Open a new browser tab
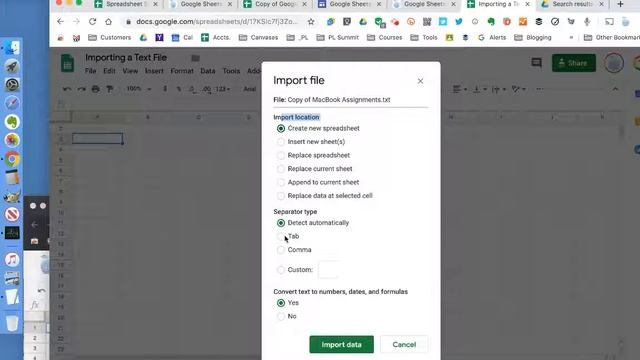 coord(620,4)
